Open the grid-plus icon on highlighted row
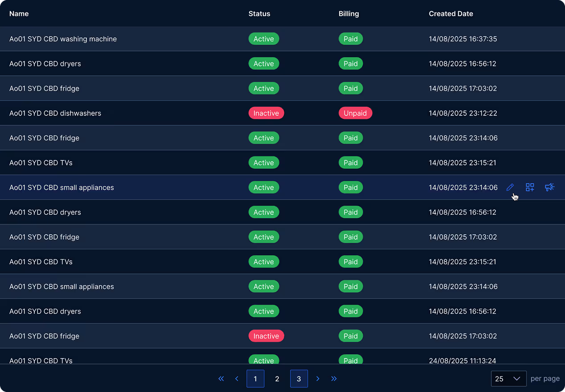 click(x=530, y=187)
